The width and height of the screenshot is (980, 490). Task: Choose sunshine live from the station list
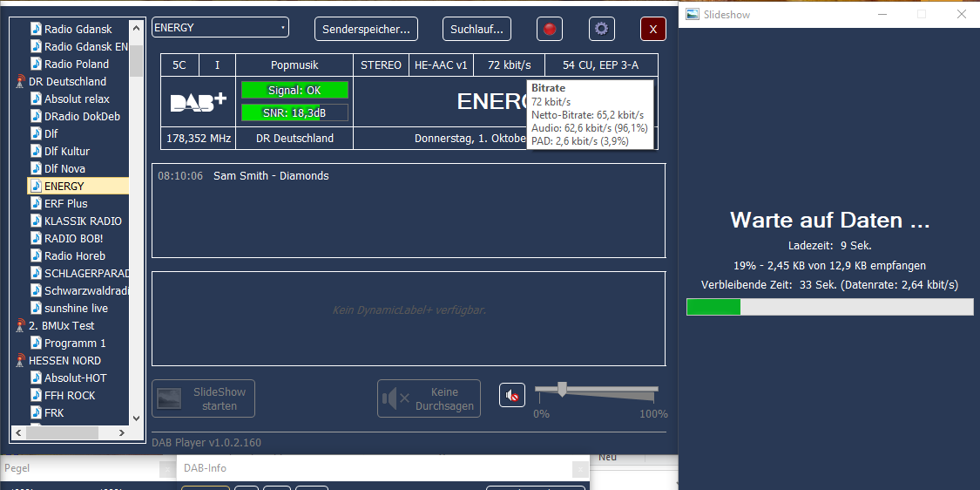[x=76, y=308]
